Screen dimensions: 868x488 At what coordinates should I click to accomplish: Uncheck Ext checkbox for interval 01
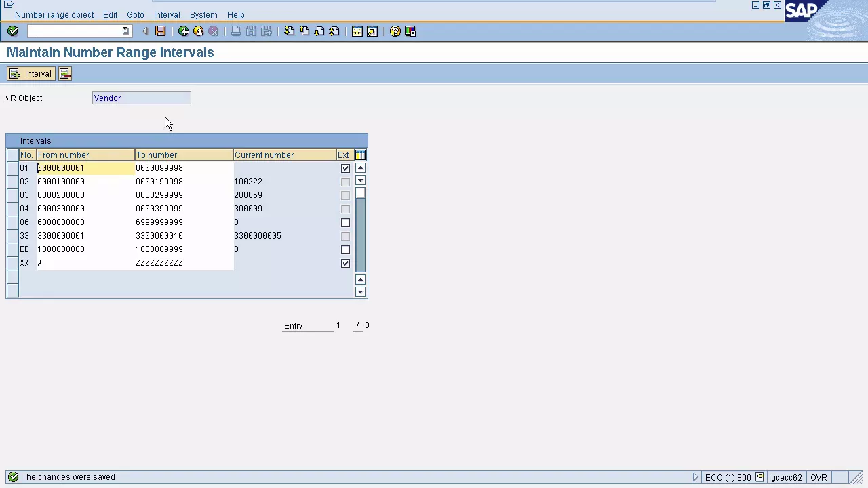coord(346,168)
